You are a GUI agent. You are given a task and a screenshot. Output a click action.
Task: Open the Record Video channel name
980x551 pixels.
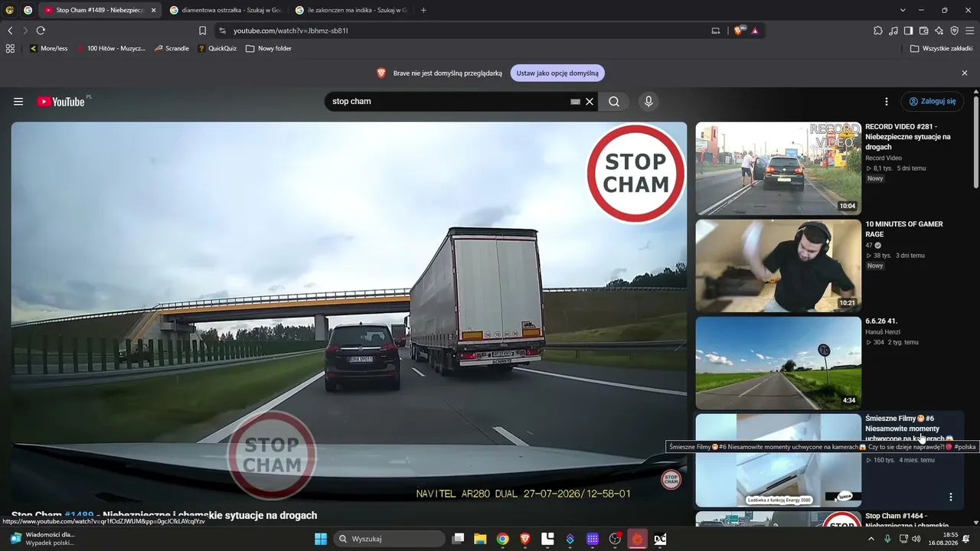tap(884, 158)
